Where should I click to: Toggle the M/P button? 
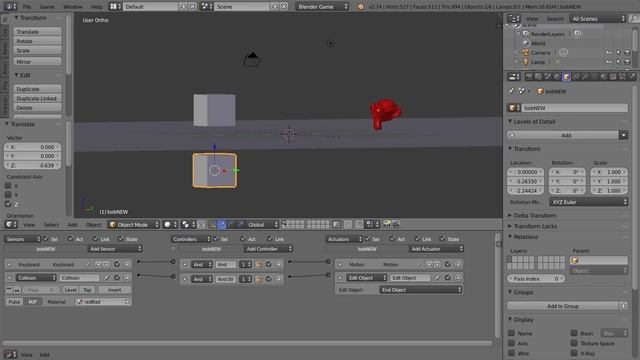(x=32, y=302)
